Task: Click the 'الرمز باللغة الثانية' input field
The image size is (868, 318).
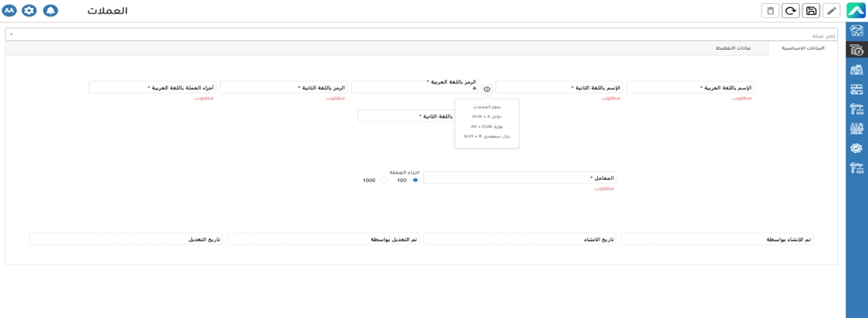Action: (282, 88)
